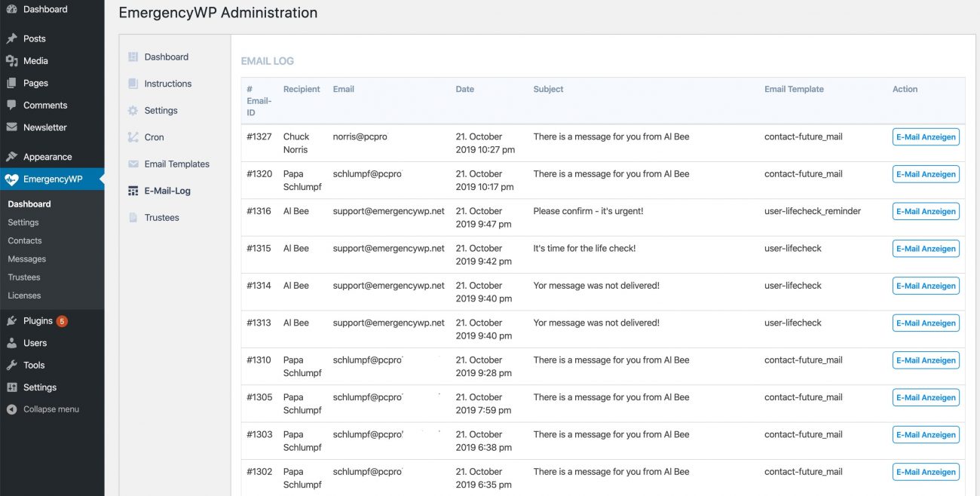Viewport: 980px width, 496px height.
Task: Click the Newsletter envelope icon
Action: coord(11,127)
